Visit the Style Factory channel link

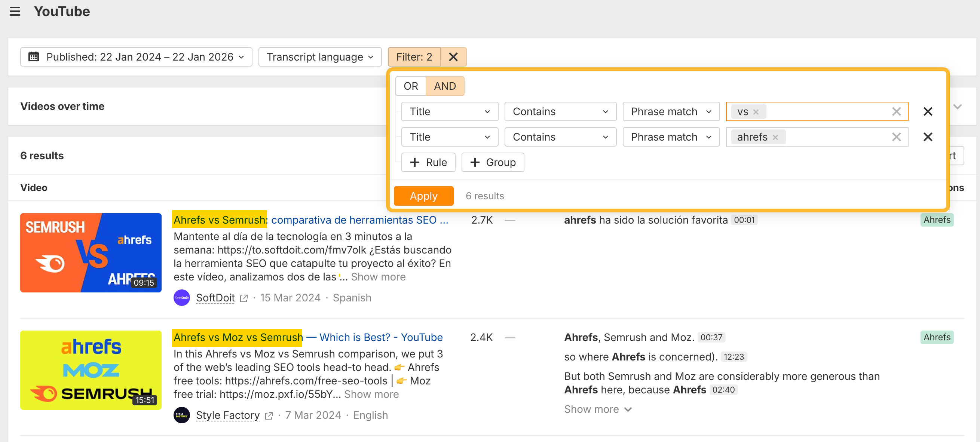(x=228, y=415)
